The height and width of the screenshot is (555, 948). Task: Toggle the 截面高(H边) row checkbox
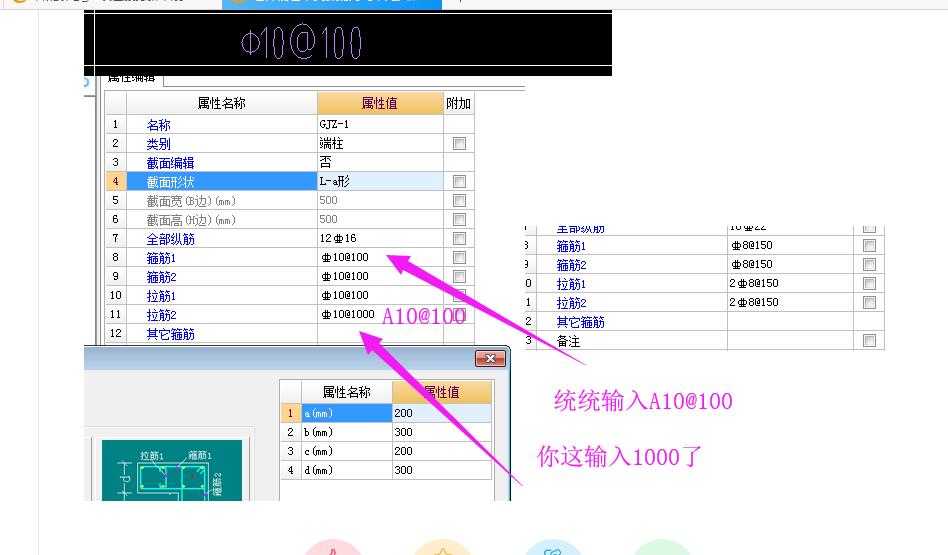tap(459, 219)
